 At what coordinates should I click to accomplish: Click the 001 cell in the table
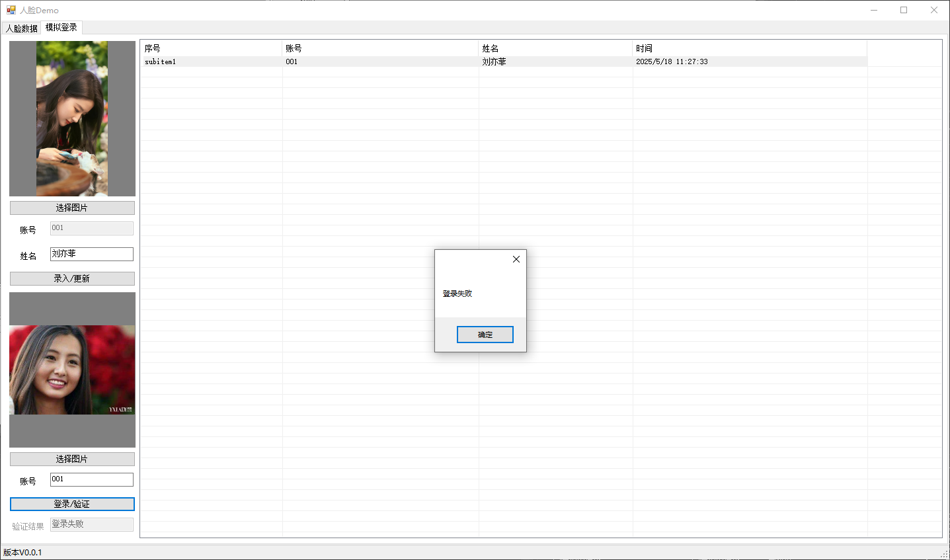(x=292, y=61)
